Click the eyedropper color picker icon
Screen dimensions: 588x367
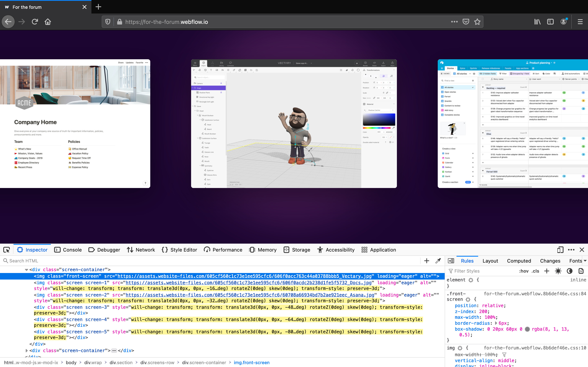click(x=438, y=261)
